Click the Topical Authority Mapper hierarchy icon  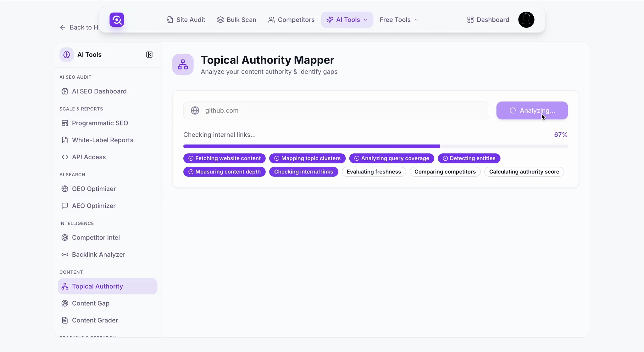183,64
